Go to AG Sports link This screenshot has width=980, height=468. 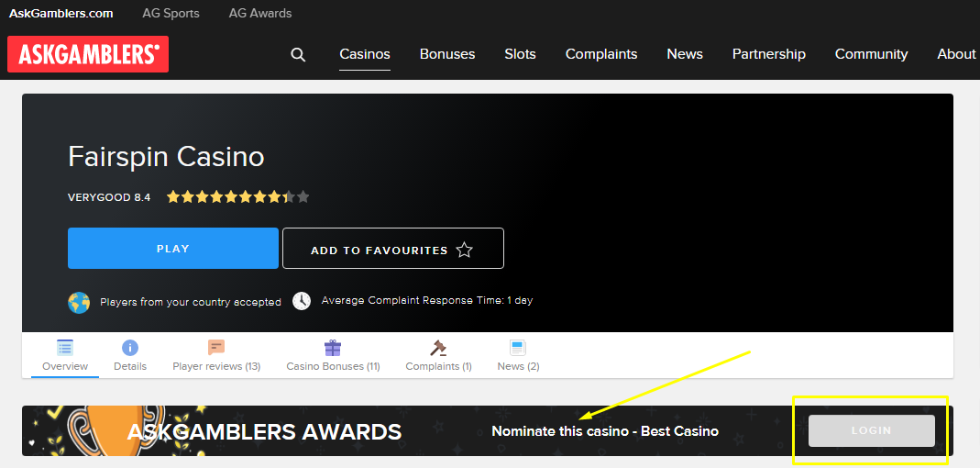(x=171, y=13)
